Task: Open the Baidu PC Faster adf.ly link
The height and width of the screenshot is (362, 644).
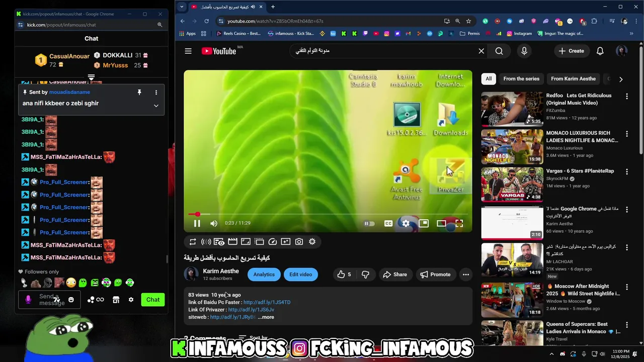Action: coord(267,302)
